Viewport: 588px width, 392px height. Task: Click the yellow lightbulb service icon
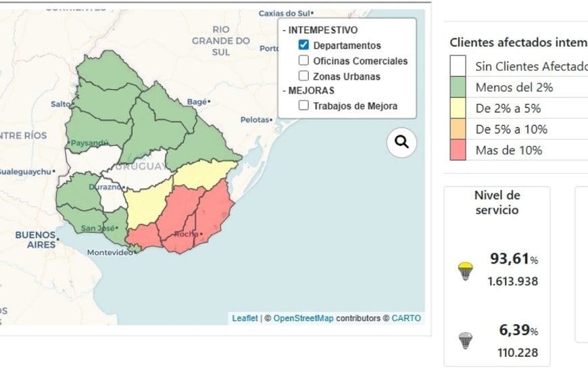pyautogui.click(x=465, y=269)
